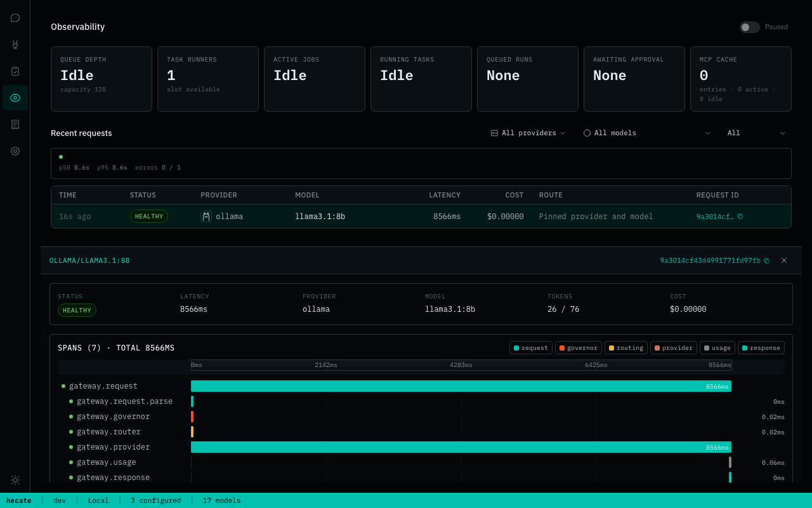Viewport: 812px width, 508px height.
Task: Open the document logs sidebar icon
Action: [15, 124]
